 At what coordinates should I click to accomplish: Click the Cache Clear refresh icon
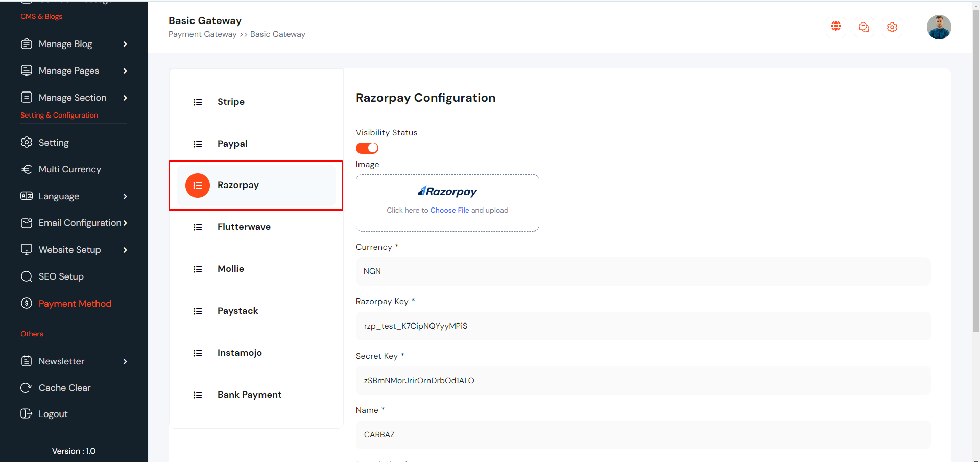(x=26, y=388)
